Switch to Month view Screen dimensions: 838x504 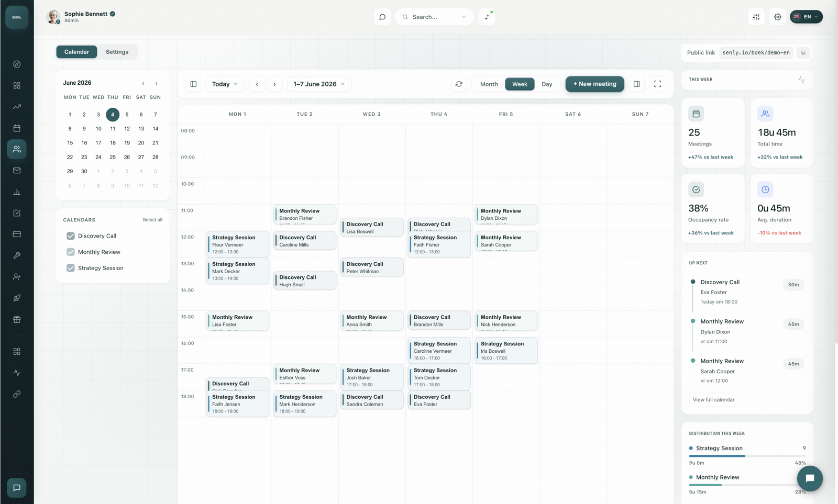click(x=489, y=84)
